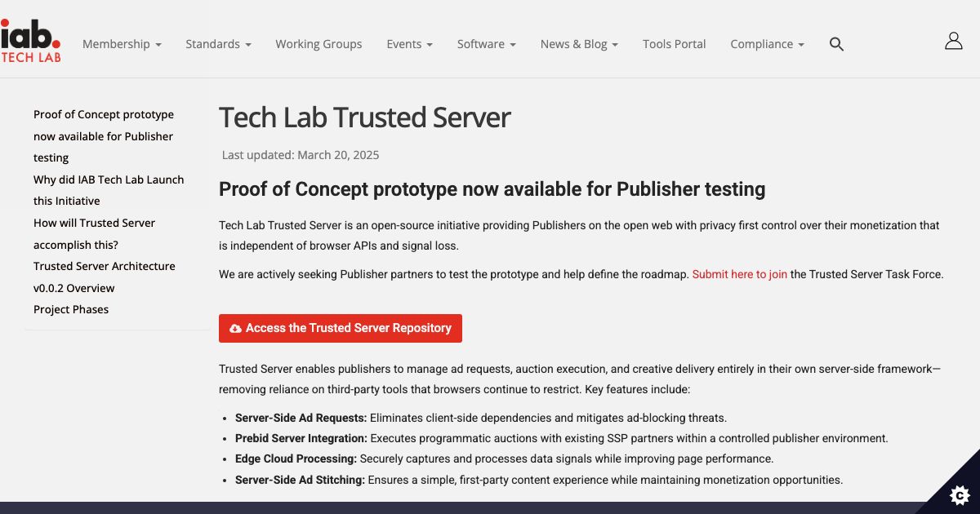Viewport: 980px width, 514px height.
Task: Select the dropdown arrow beside Compliance
Action: pyautogui.click(x=800, y=45)
